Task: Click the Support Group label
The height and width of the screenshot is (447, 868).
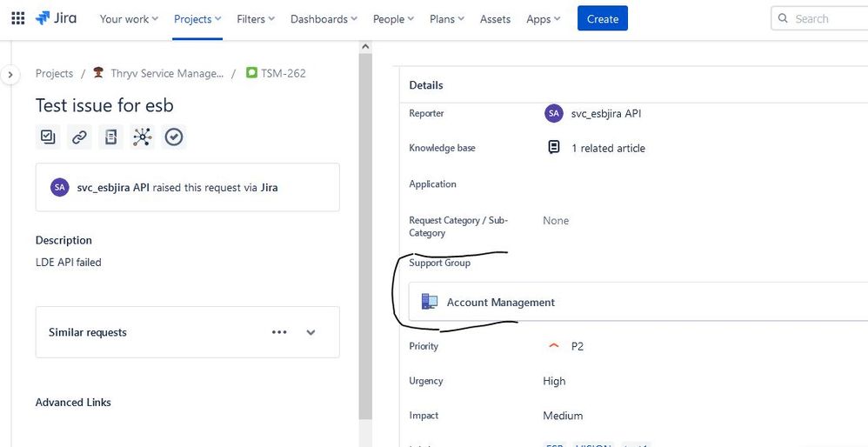Action: click(x=439, y=263)
